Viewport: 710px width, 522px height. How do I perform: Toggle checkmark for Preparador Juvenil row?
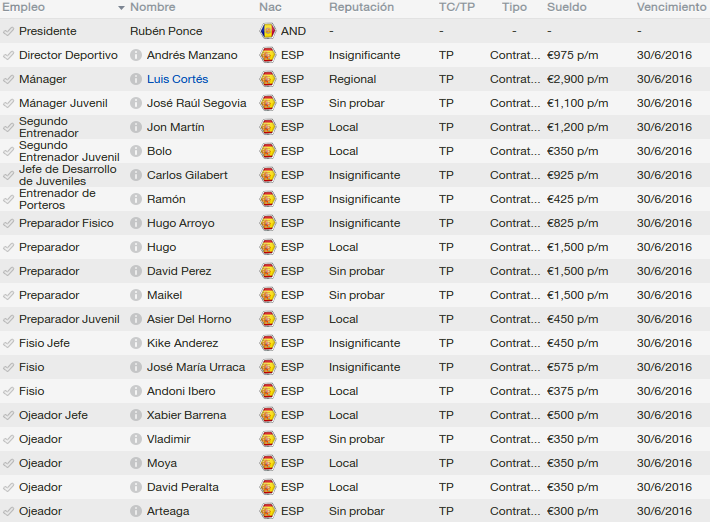click(x=8, y=319)
